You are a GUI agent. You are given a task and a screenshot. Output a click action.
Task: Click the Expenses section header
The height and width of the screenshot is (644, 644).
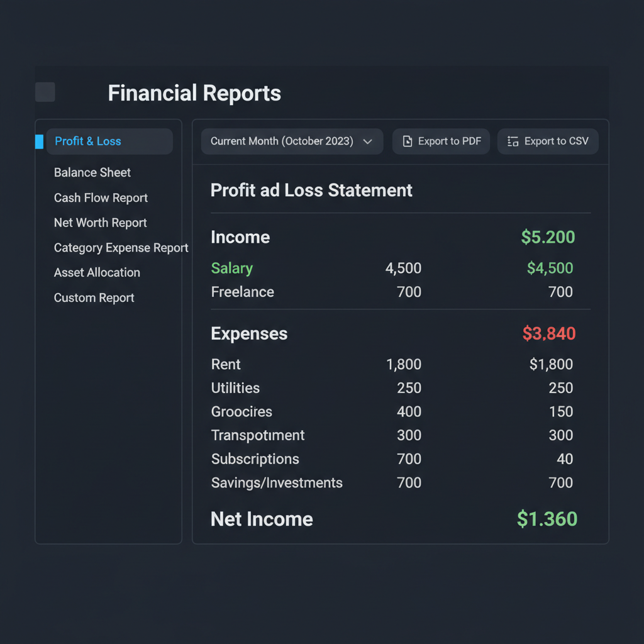(x=249, y=333)
